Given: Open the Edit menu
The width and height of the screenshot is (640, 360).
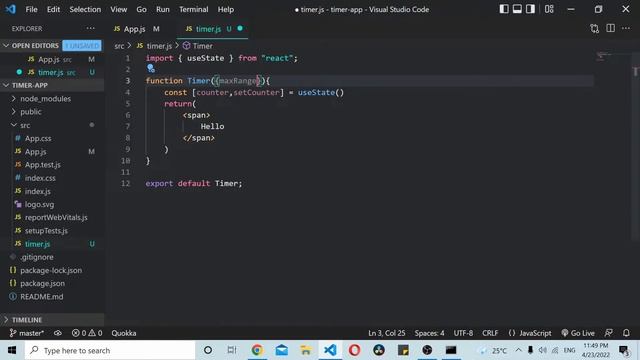Looking at the screenshot, I should (x=53, y=9).
